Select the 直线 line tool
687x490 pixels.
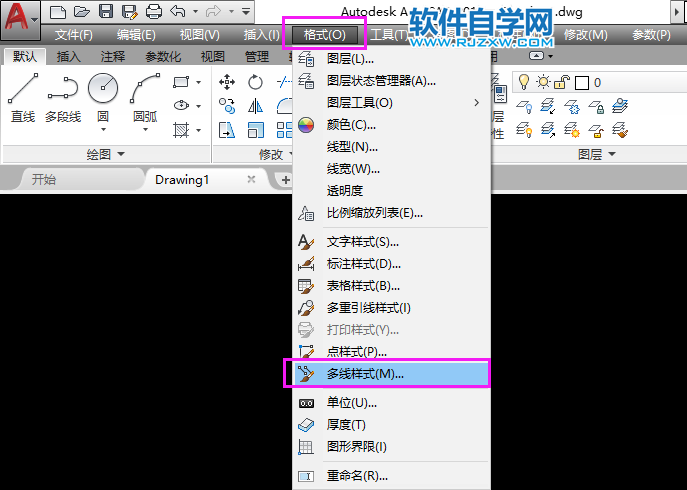(x=23, y=98)
